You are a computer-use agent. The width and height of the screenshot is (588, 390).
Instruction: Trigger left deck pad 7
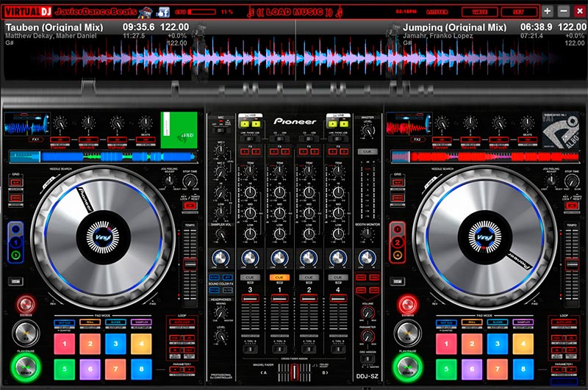[115, 369]
